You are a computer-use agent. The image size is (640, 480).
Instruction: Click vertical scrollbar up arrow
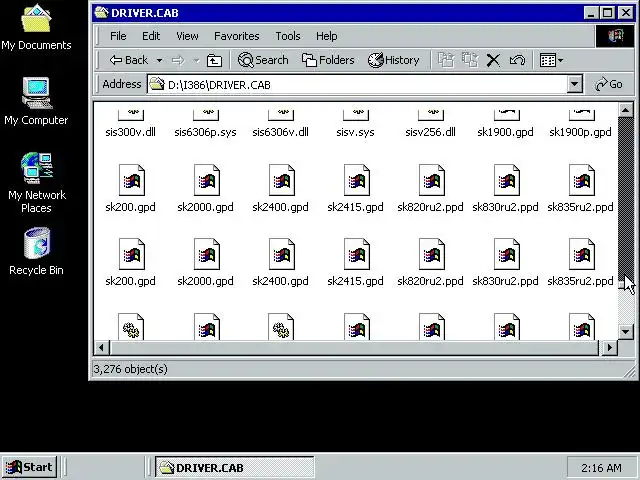pyautogui.click(x=626, y=110)
